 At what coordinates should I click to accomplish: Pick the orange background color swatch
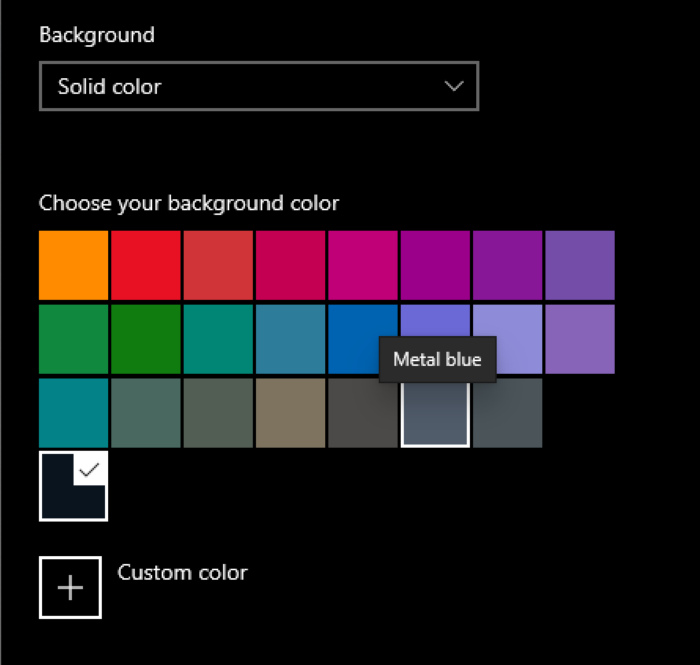pos(73,265)
